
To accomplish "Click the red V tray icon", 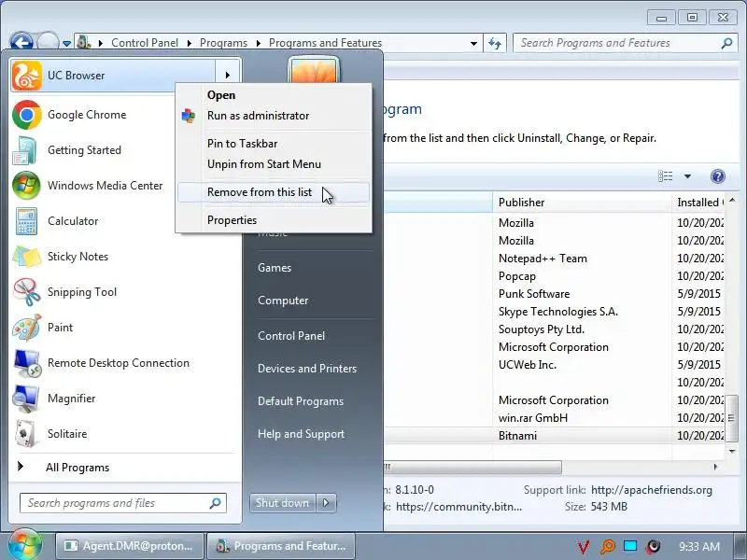I will 584,547.
